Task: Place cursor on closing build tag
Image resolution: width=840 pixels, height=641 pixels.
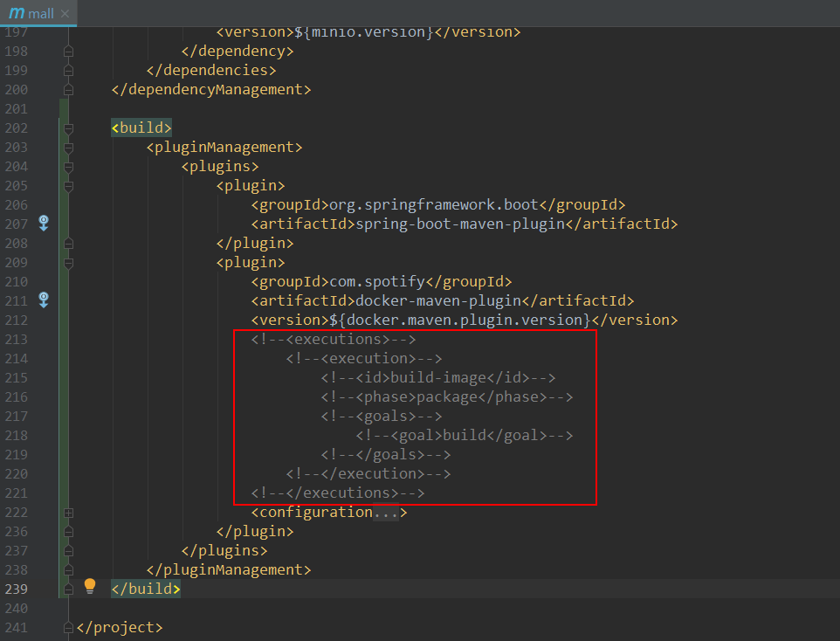Action: click(x=146, y=589)
